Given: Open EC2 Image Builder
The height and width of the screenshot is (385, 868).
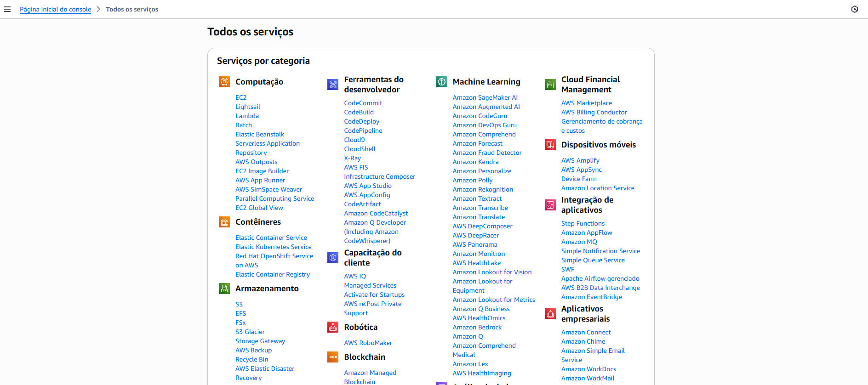Looking at the screenshot, I should 262,171.
